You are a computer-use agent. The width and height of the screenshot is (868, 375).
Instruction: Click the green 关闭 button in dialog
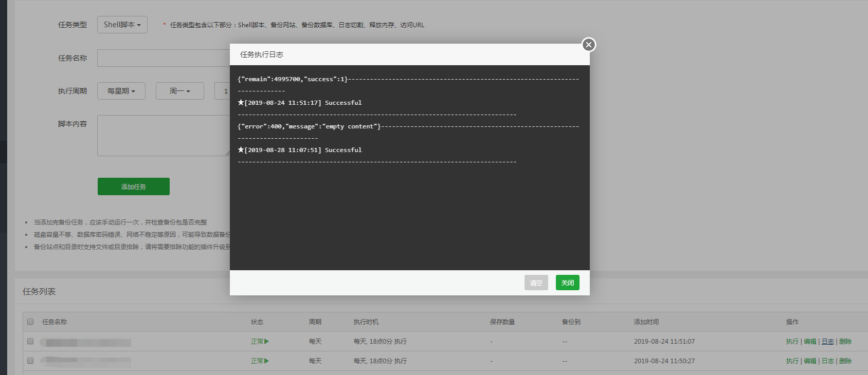point(568,283)
